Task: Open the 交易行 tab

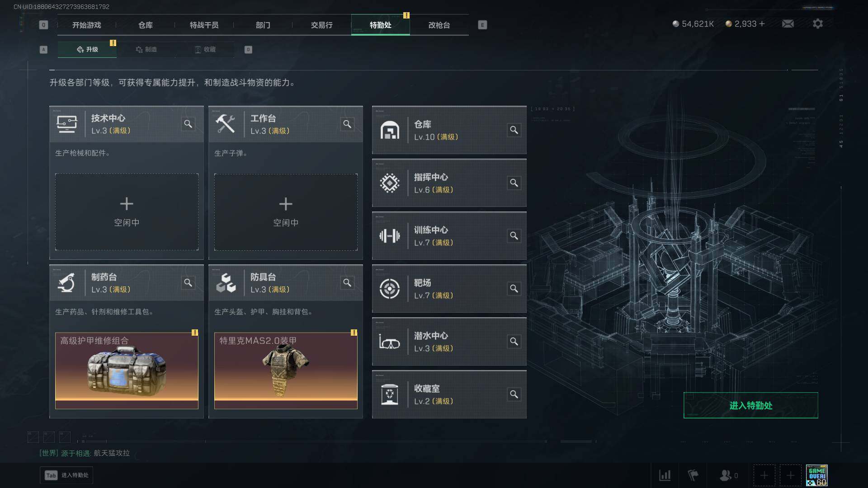Action: 322,25
